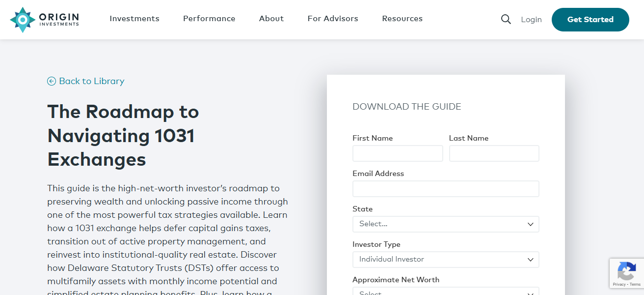Click the Origin Investments compass logo

pyautogui.click(x=22, y=19)
